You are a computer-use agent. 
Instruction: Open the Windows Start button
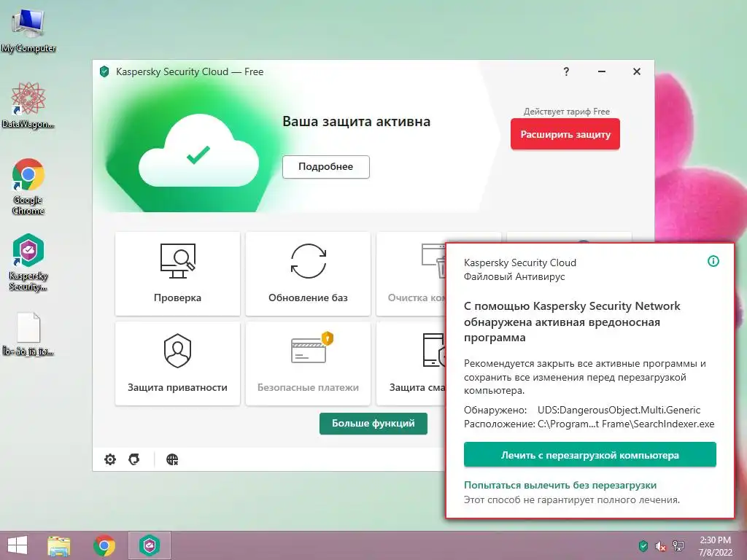(18, 545)
